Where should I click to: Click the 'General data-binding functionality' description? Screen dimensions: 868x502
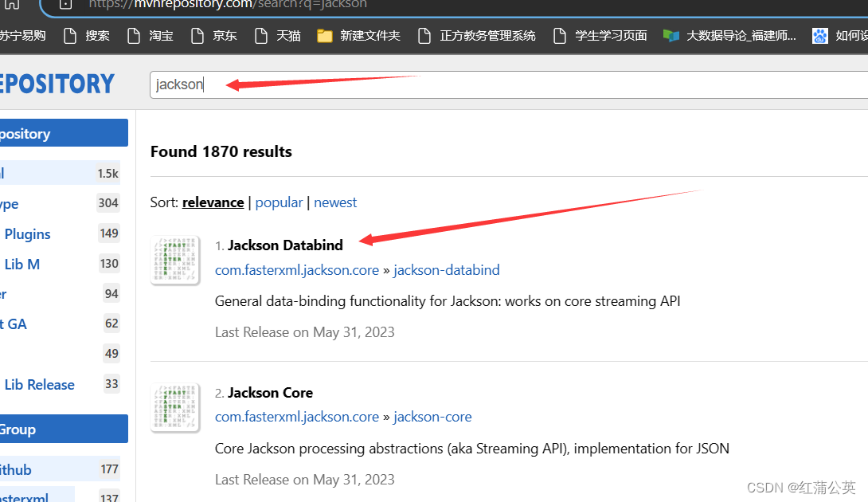click(448, 301)
